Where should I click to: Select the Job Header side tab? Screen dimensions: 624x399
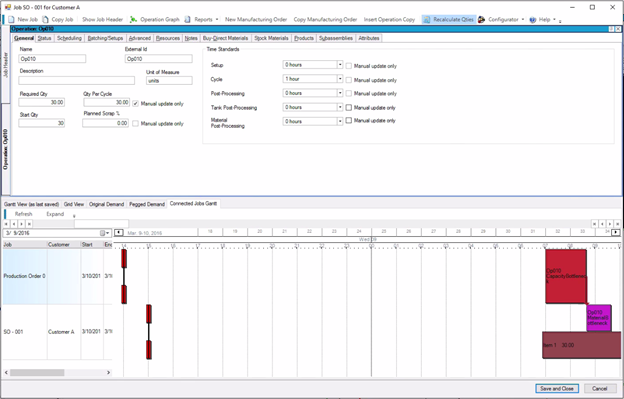point(6,64)
